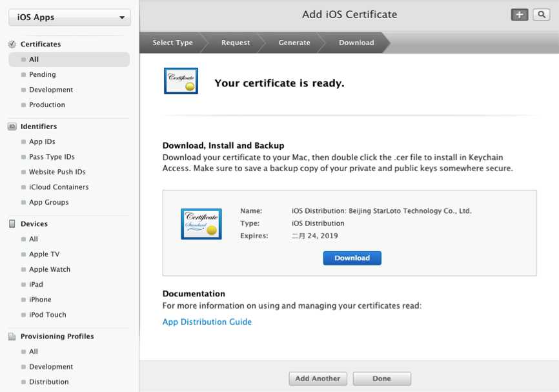The height and width of the screenshot is (392, 559).
Task: Download the iOS Distribution certificate
Action: coord(352,258)
